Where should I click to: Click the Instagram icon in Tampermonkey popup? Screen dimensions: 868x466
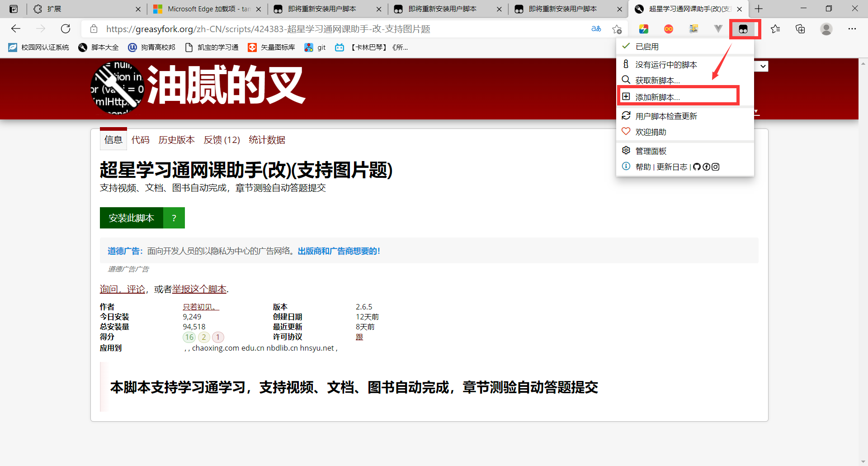pyautogui.click(x=716, y=166)
